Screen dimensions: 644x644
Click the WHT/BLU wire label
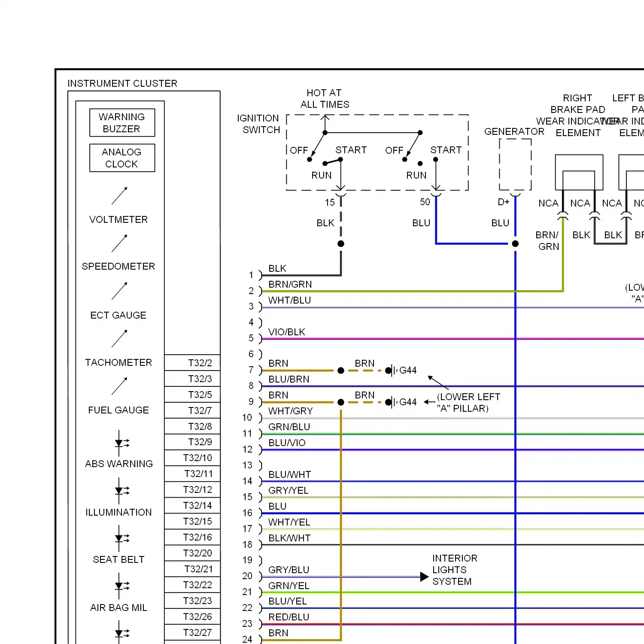289,300
